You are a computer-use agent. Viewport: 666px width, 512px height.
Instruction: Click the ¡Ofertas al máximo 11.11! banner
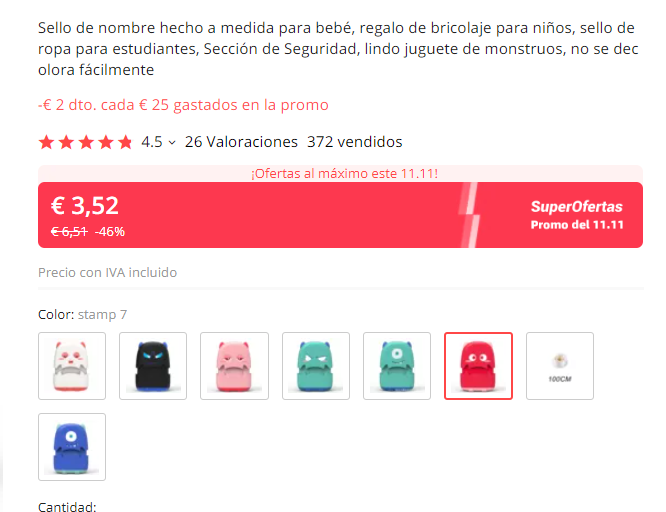pos(344,173)
